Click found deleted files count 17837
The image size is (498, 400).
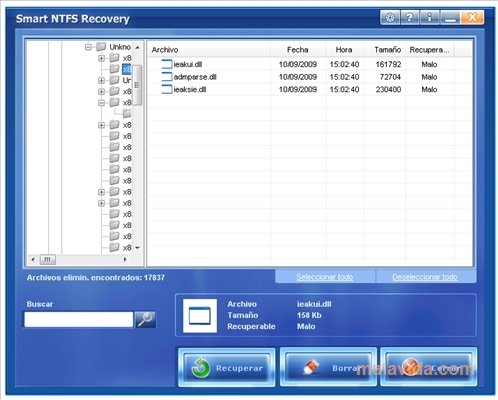coord(154,277)
